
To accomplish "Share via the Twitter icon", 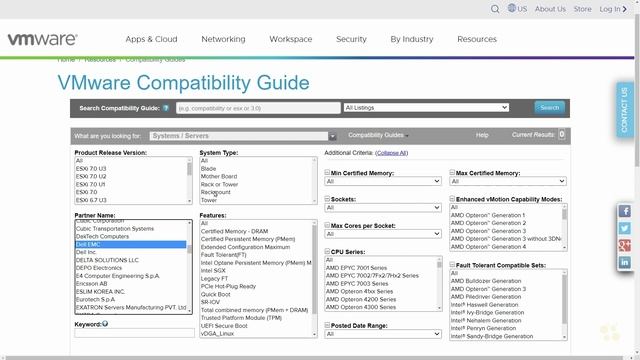I will coord(624,228).
